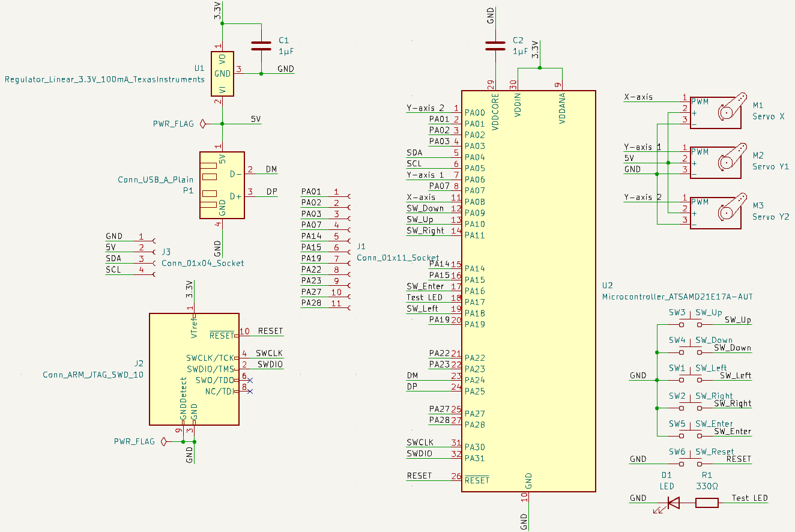Click the DM net label at U2 pin 23

click(x=413, y=375)
